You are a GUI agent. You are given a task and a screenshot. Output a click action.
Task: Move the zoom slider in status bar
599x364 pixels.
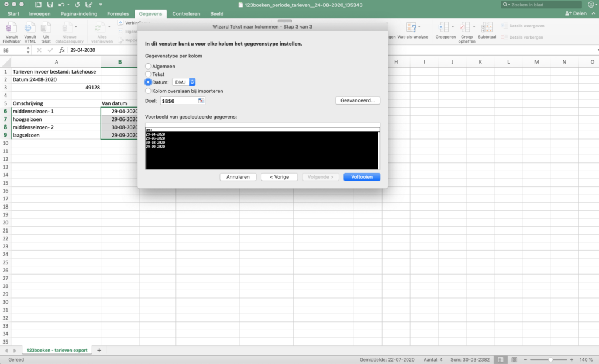(550, 359)
